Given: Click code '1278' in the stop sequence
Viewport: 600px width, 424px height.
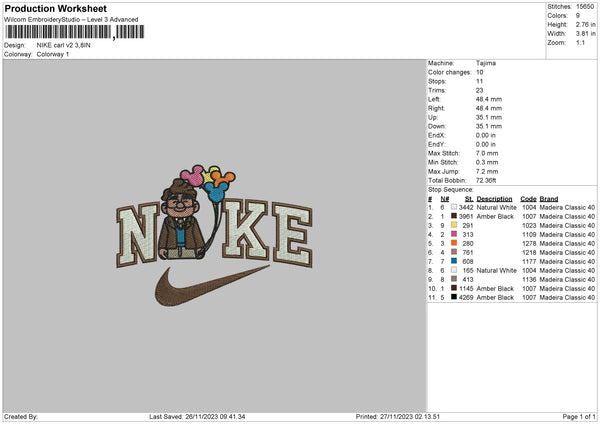Looking at the screenshot, I should pyautogui.click(x=529, y=243).
